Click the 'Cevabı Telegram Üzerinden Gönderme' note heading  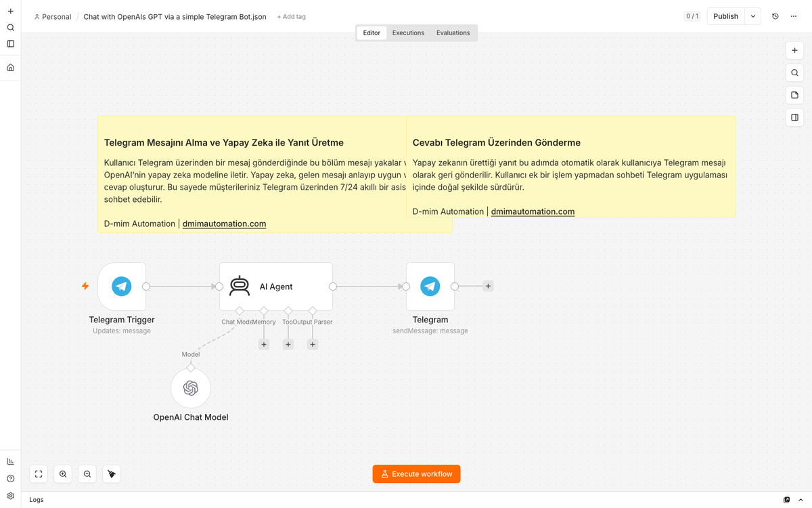pyautogui.click(x=497, y=143)
